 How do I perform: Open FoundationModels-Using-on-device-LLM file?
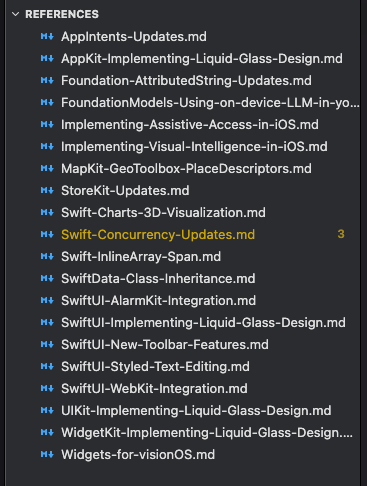pos(210,103)
